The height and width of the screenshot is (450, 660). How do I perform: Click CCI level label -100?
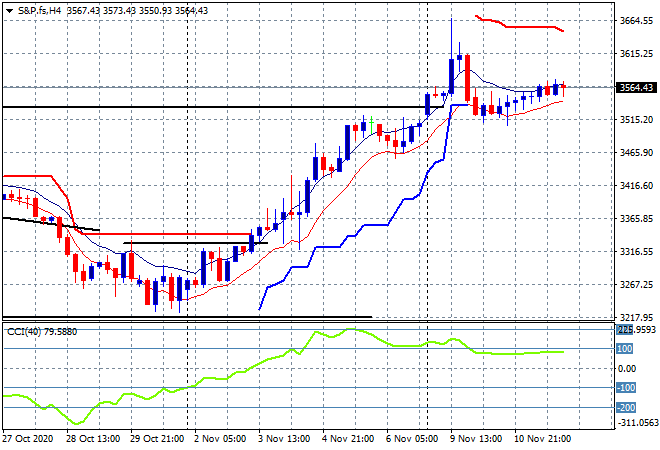[626, 387]
